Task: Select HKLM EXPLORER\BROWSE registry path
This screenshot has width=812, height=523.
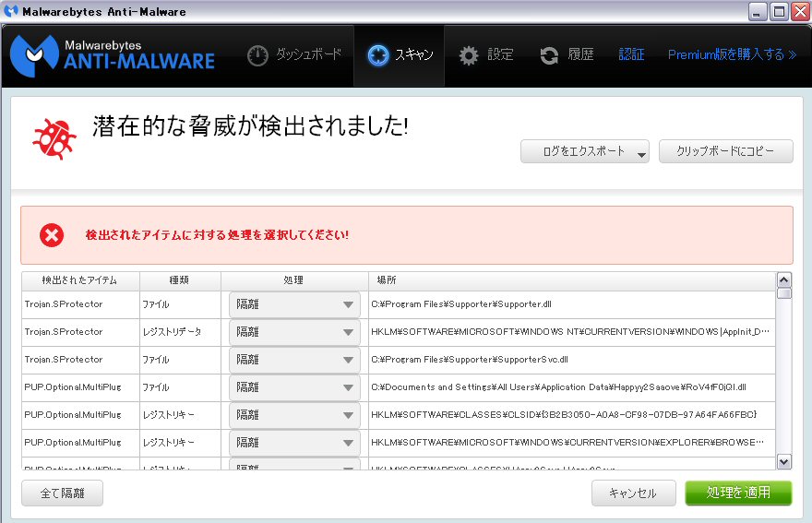Action: coord(567,443)
